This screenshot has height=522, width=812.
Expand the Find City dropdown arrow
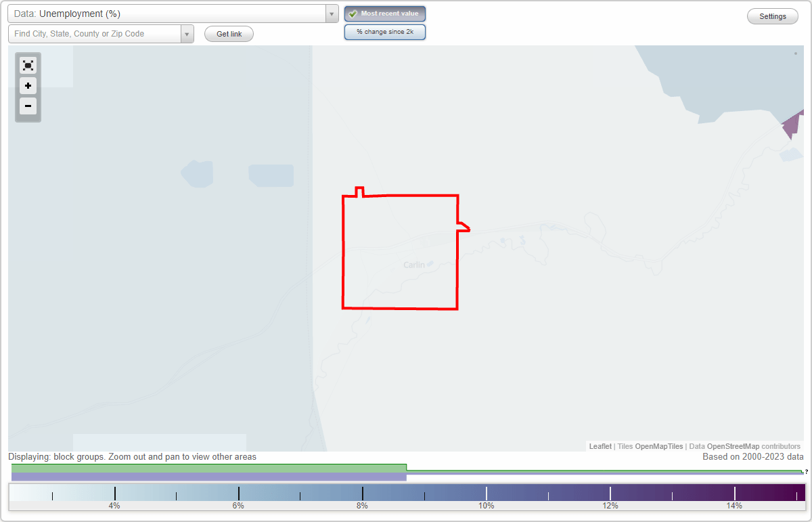pyautogui.click(x=187, y=34)
